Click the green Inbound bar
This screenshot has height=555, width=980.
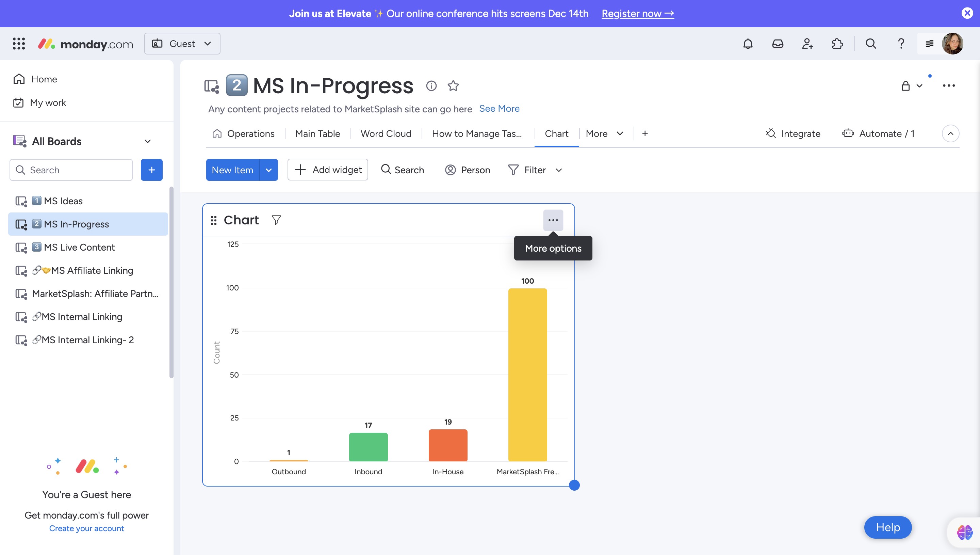[368, 447]
